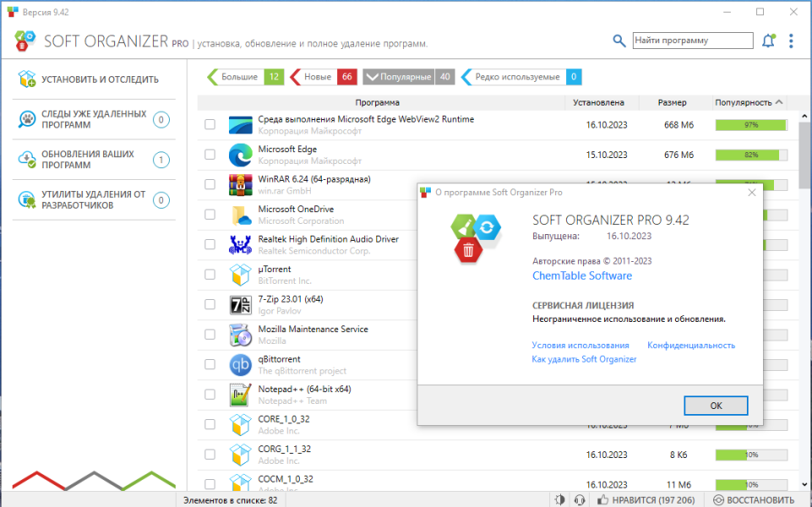Click OK in the About dialog
The width and height of the screenshot is (812, 507).
click(716, 406)
